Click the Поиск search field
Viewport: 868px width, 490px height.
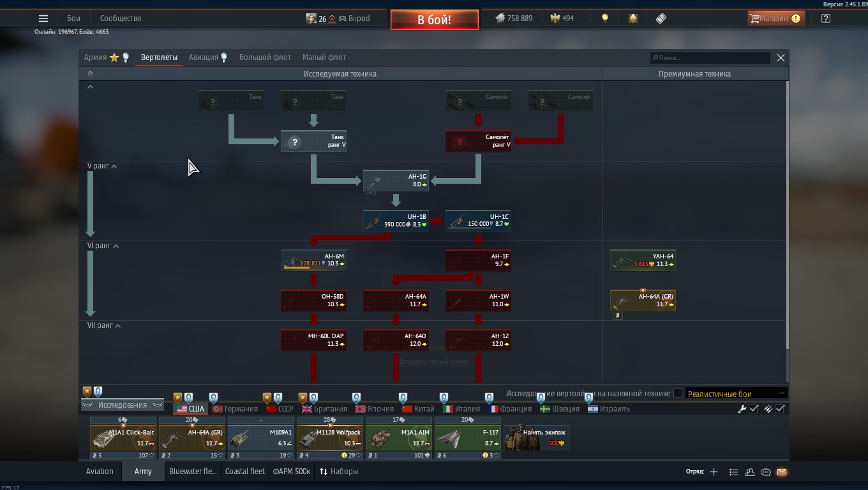click(x=710, y=57)
